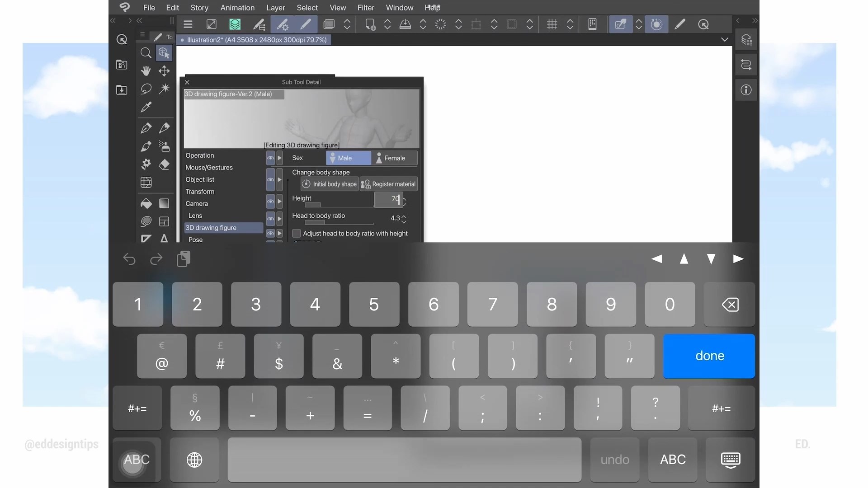This screenshot has height=488, width=868.
Task: Select the Lasso selection tool
Action: 146,89
